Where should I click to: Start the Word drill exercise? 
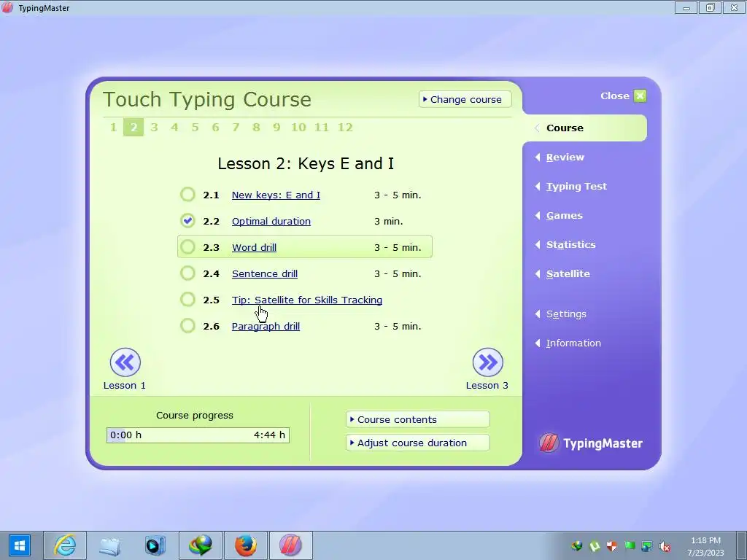254,247
